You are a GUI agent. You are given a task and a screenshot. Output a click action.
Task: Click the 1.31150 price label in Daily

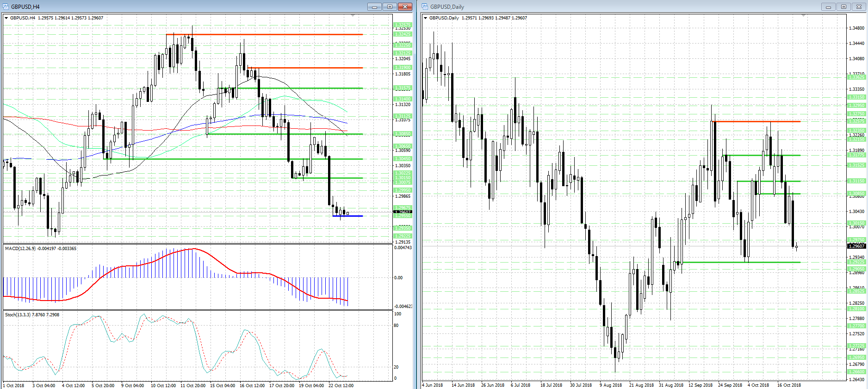[856, 181]
